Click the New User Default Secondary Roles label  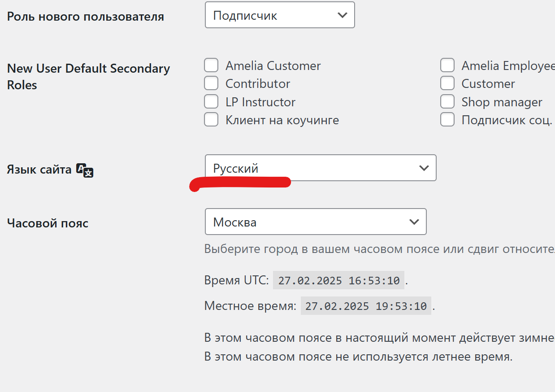[x=88, y=76]
